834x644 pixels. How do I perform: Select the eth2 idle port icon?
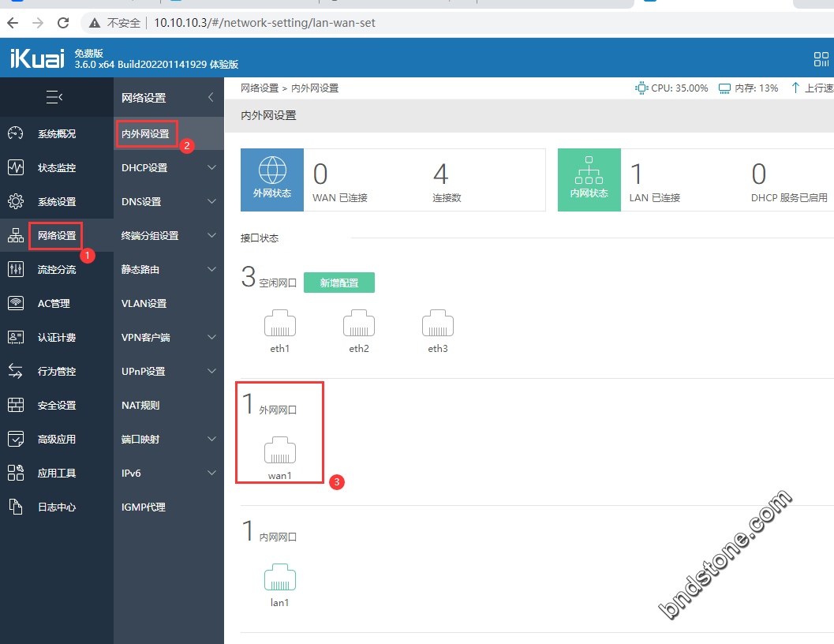coord(358,323)
